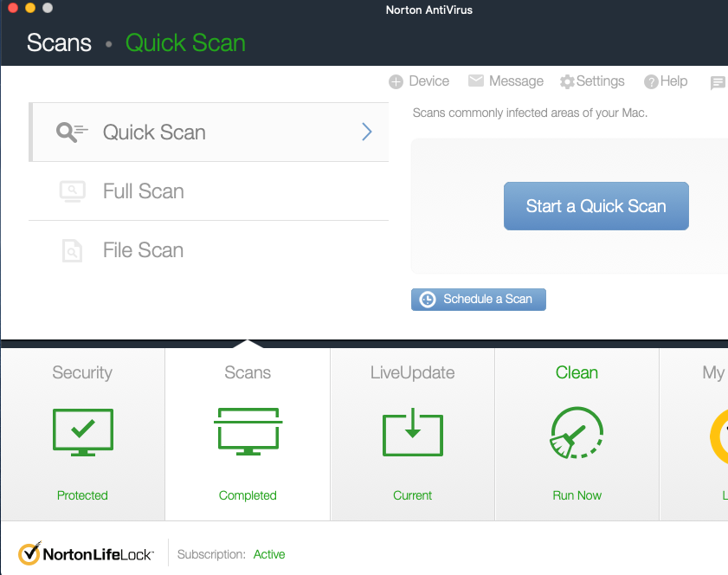Open the LiveUpdate tab title
This screenshot has height=575, width=728.
[x=412, y=372]
